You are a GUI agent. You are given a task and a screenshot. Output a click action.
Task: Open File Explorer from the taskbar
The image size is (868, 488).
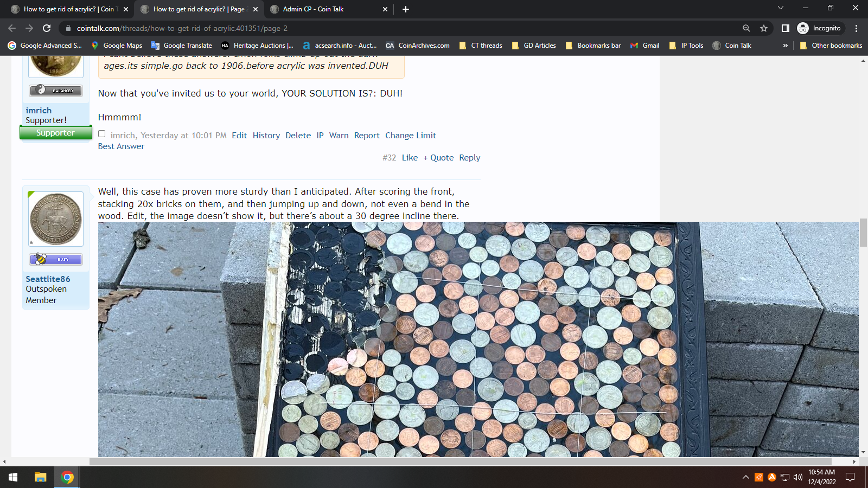(x=40, y=477)
